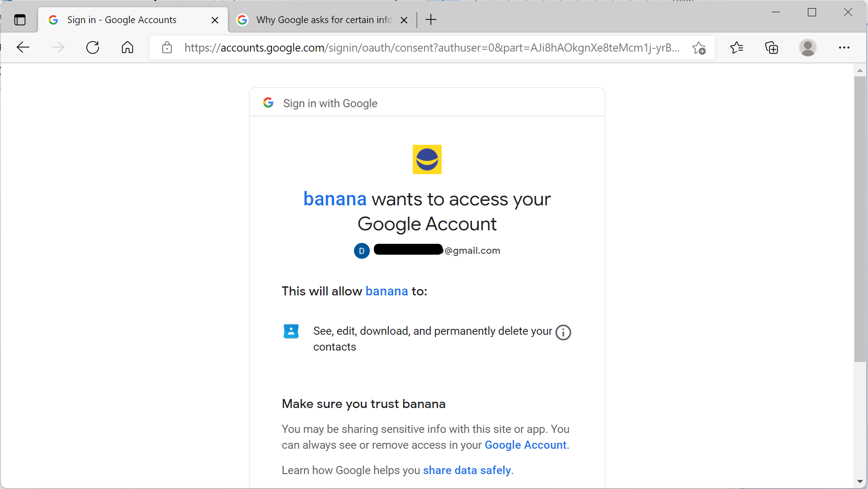
Task: Show info about the contacts permission
Action: tap(562, 332)
